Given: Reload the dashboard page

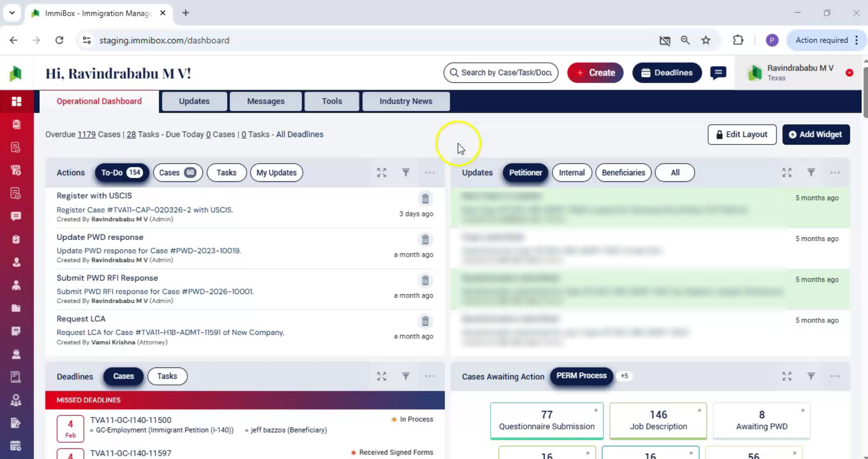Looking at the screenshot, I should tap(59, 40).
